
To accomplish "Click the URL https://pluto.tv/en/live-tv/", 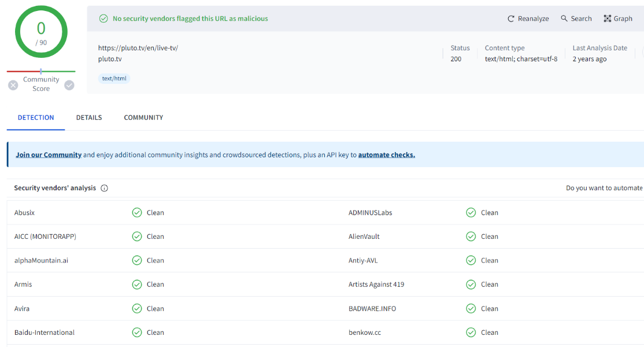I will 138,47.
